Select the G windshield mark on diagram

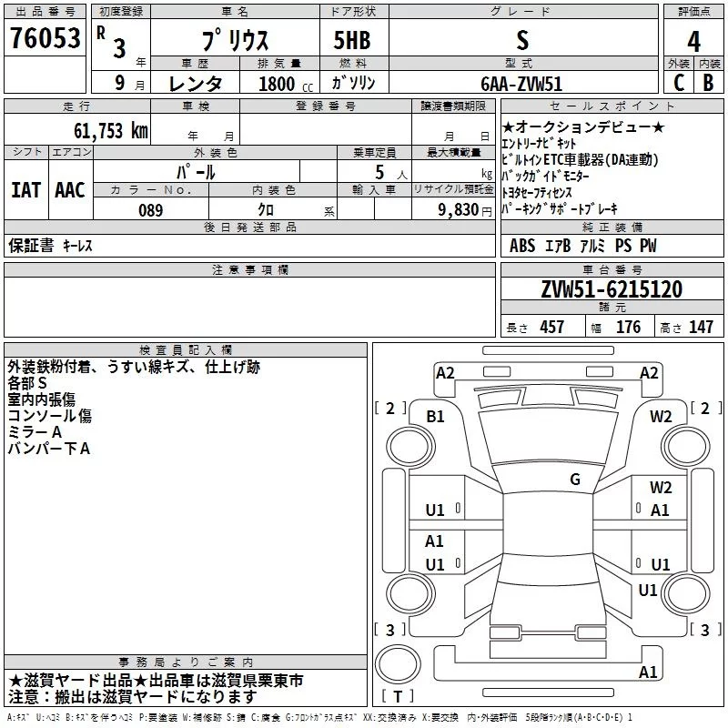(x=575, y=479)
